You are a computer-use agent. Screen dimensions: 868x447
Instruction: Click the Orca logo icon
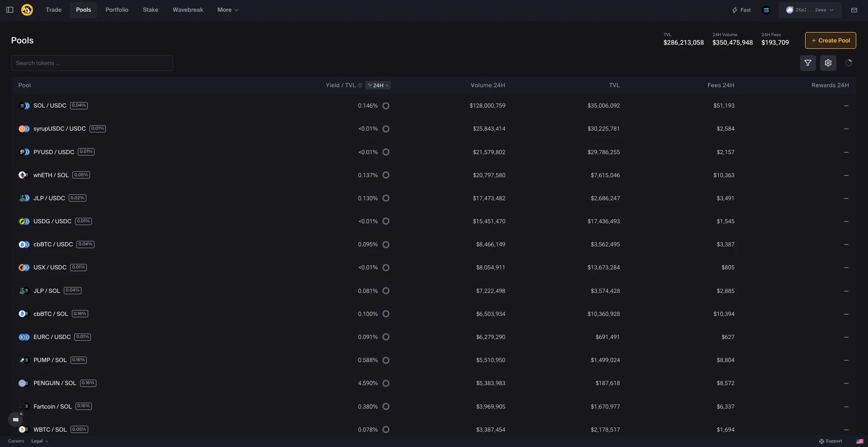[27, 9]
